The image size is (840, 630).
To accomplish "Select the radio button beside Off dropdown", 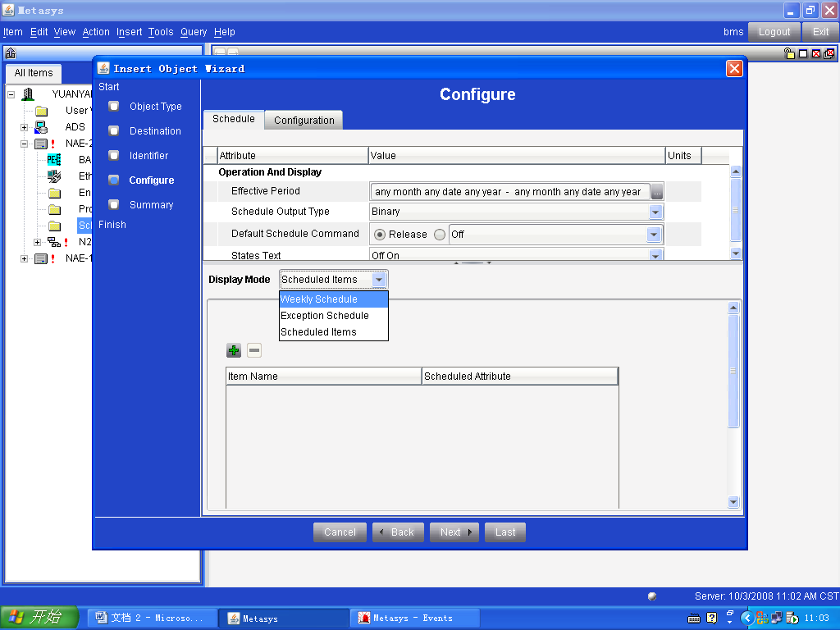I will pyautogui.click(x=440, y=235).
